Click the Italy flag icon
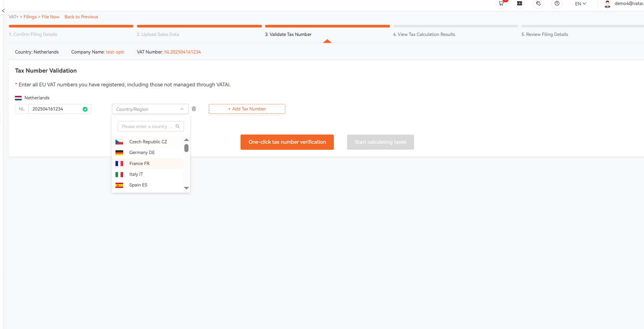The image size is (644, 329). coord(119,175)
